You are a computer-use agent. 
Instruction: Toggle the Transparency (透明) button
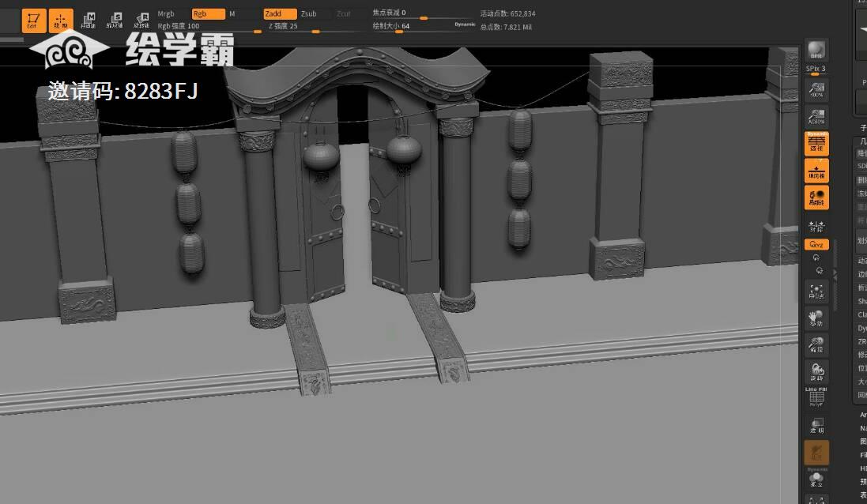pyautogui.click(x=816, y=425)
